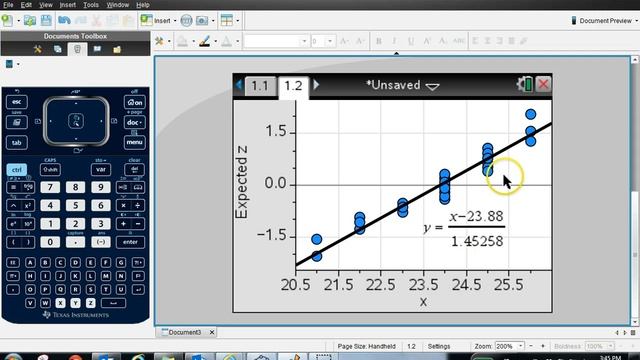Image resolution: width=640 pixels, height=360 pixels.
Task: Open the Edit menu
Action: (x=26, y=5)
